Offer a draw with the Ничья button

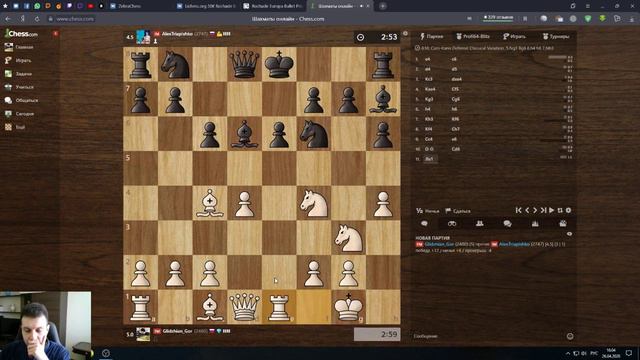tap(427, 211)
